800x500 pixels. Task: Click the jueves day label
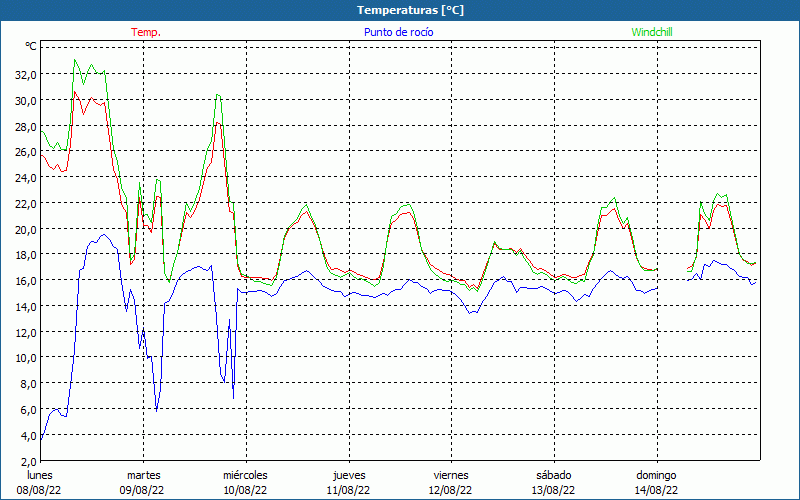349,475
